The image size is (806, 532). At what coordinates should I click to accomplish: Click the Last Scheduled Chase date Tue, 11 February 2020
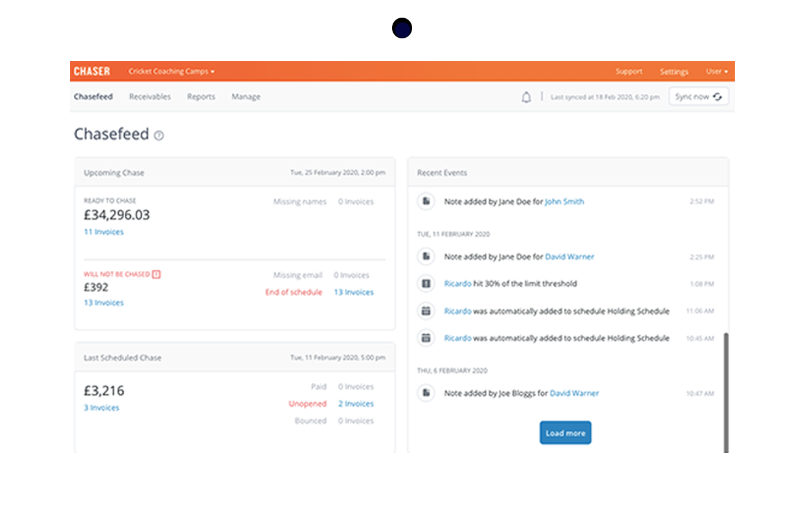click(x=338, y=358)
